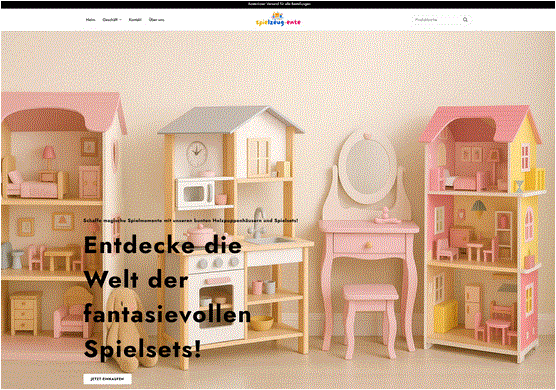Image resolution: width=556 pixels, height=390 pixels.
Task: Click the JETZT EINKAUFEN button
Action: pyautogui.click(x=107, y=379)
